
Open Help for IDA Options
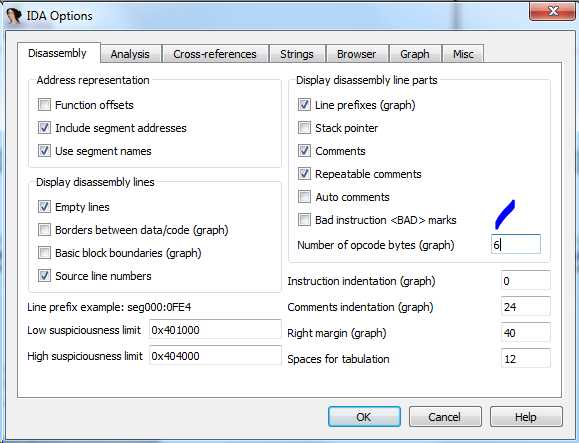(x=526, y=417)
